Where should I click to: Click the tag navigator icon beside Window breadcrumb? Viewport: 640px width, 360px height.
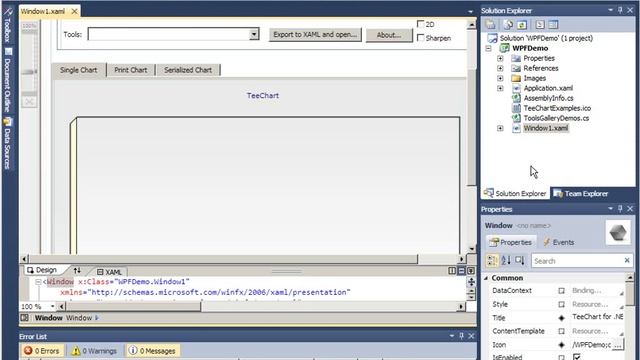click(x=24, y=318)
